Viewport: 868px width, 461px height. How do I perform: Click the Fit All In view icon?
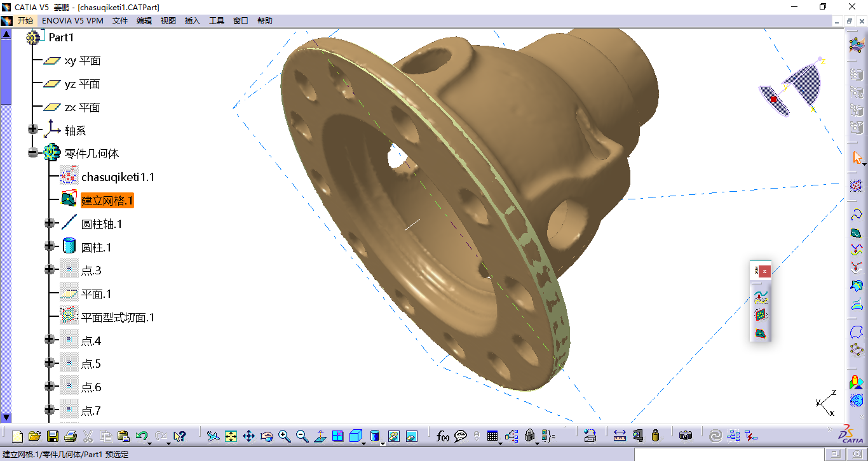pyautogui.click(x=231, y=436)
